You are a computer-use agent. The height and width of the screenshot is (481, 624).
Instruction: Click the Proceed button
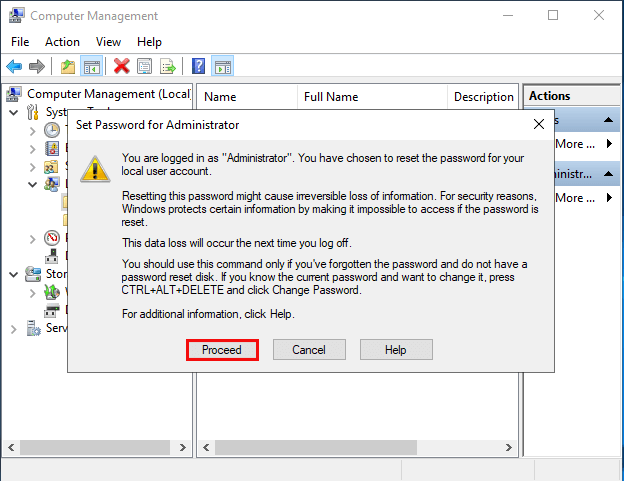pos(222,350)
